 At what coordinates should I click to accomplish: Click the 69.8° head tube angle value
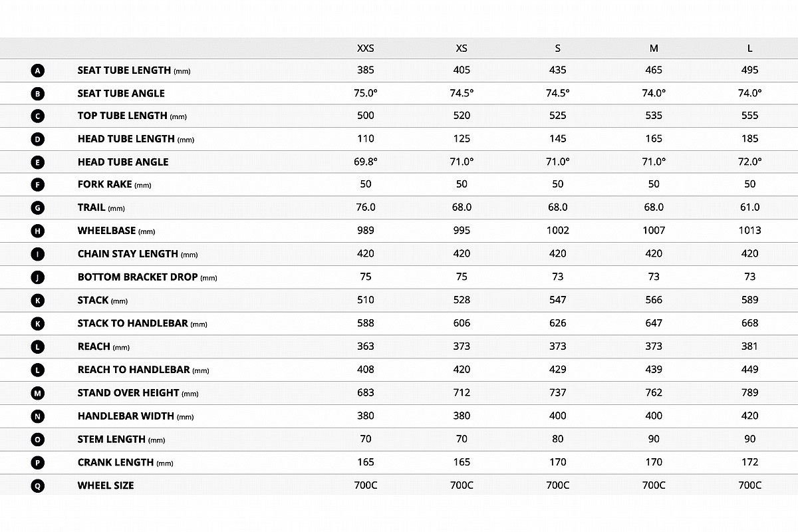pyautogui.click(x=366, y=161)
